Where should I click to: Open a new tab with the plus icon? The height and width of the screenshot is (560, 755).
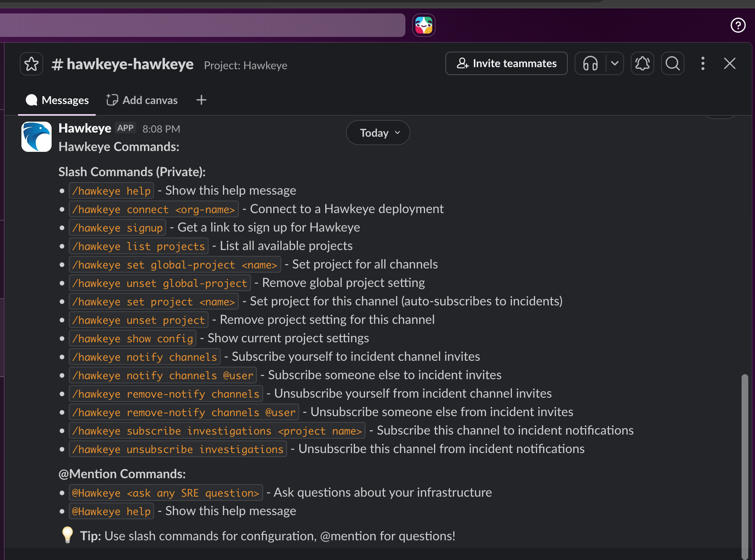[201, 100]
